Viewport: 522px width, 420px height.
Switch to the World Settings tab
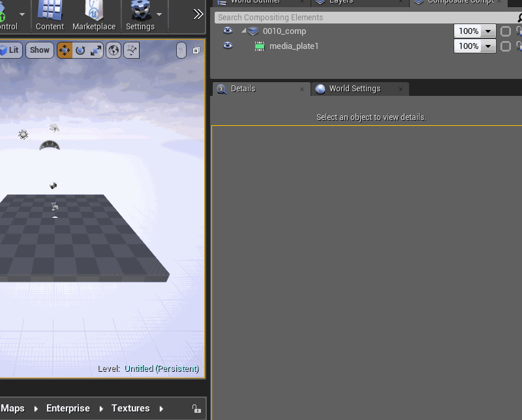(354, 89)
